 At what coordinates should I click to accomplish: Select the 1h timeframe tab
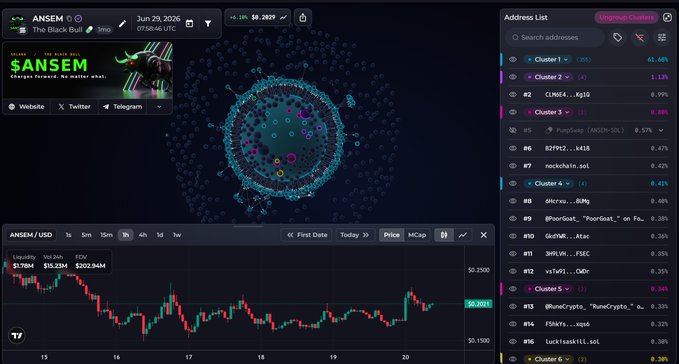click(x=126, y=235)
